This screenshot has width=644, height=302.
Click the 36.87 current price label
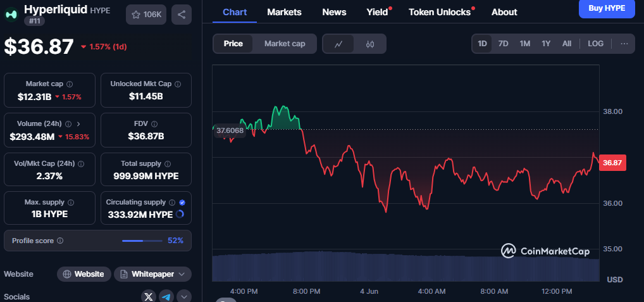click(x=612, y=163)
